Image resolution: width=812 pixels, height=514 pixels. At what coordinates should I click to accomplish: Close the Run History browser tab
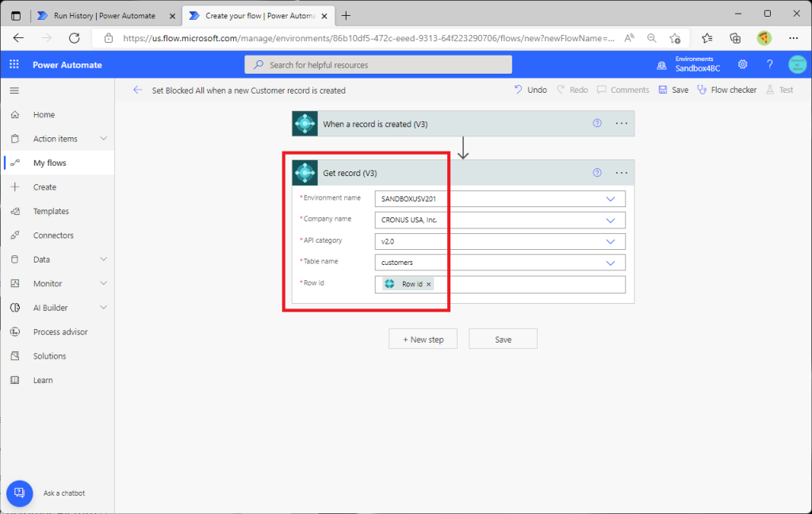172,16
